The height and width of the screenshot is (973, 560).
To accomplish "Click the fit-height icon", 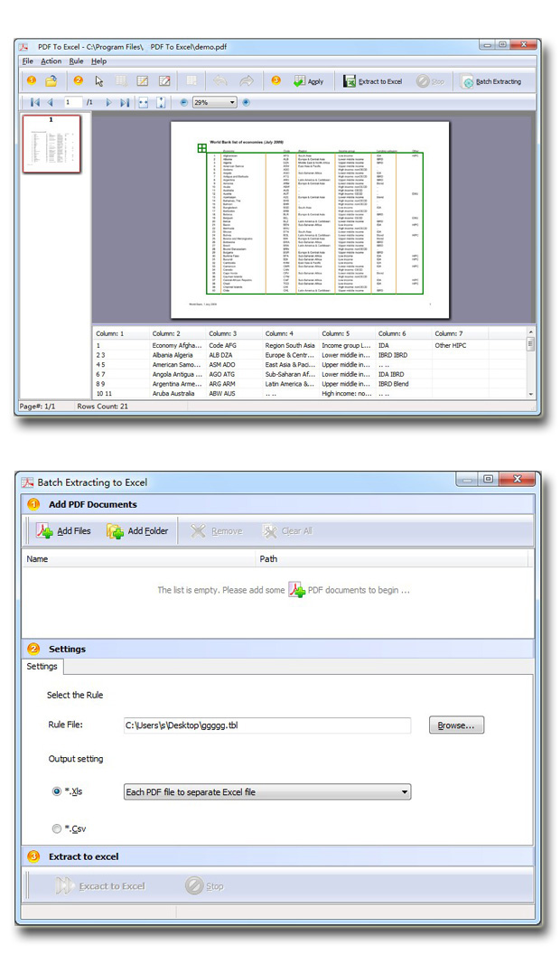I will (x=162, y=102).
